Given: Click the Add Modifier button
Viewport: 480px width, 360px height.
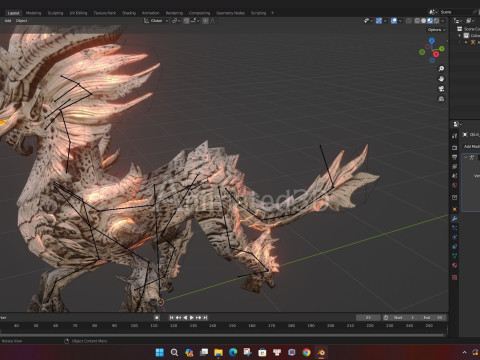Looking at the screenshot, I should pos(471,146).
